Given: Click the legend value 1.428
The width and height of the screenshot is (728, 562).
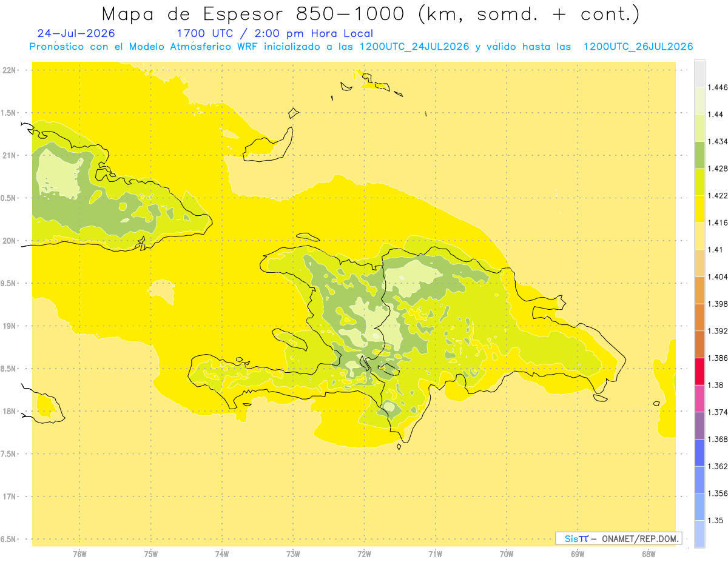Looking at the screenshot, I should click(717, 169).
